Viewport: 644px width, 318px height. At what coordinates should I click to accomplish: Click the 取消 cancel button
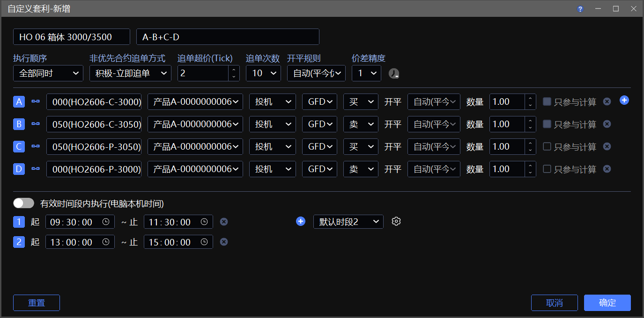tap(555, 303)
